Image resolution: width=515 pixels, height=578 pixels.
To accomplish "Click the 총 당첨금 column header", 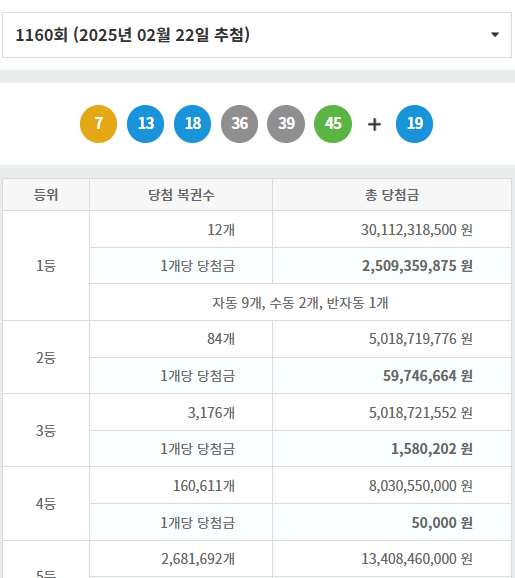I will coord(392,195).
